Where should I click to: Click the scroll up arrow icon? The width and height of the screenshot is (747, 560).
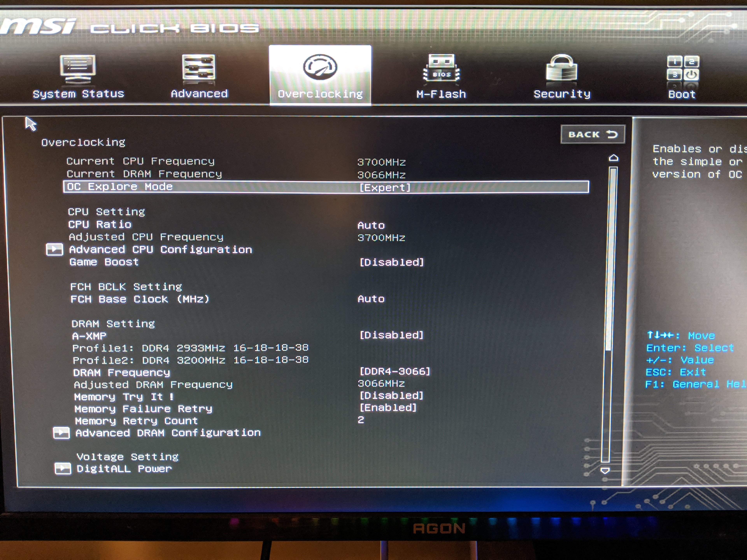[x=613, y=158]
